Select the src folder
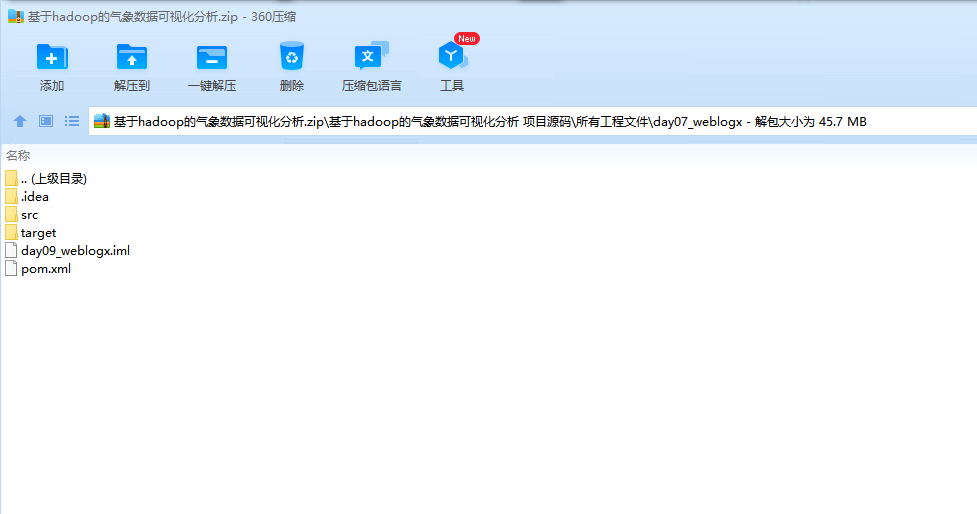977x514 pixels. coord(22,215)
